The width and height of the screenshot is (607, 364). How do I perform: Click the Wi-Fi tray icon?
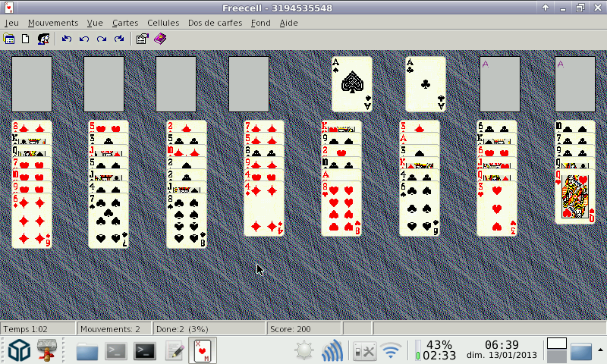[391, 351]
